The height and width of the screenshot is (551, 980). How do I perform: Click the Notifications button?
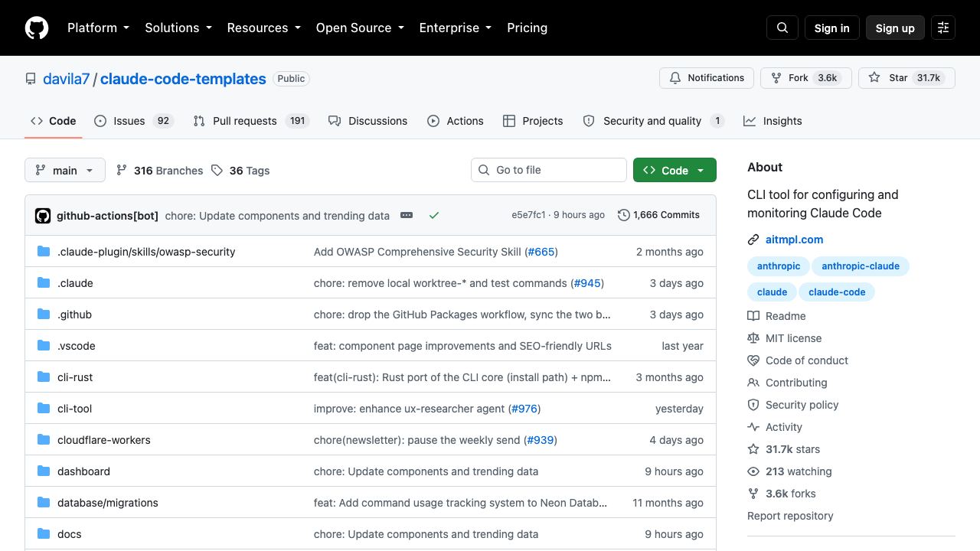pos(707,78)
